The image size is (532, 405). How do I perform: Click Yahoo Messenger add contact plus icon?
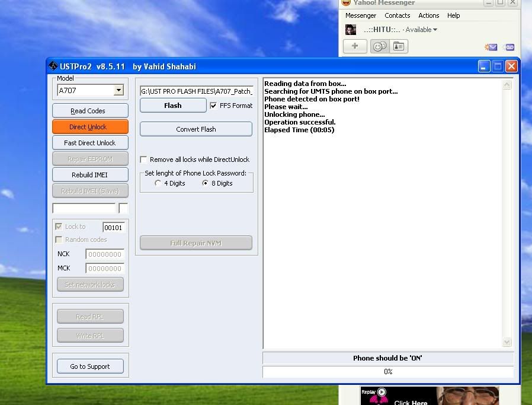tap(355, 46)
